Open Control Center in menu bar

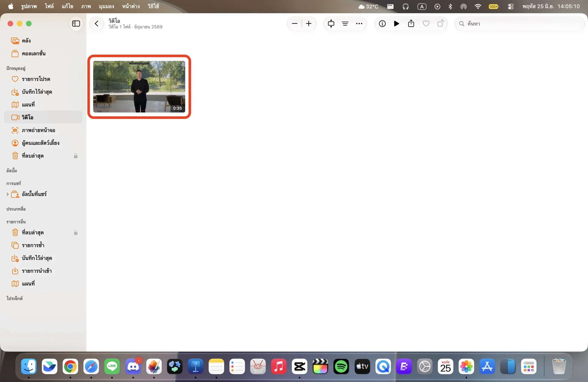pyautogui.click(x=511, y=7)
